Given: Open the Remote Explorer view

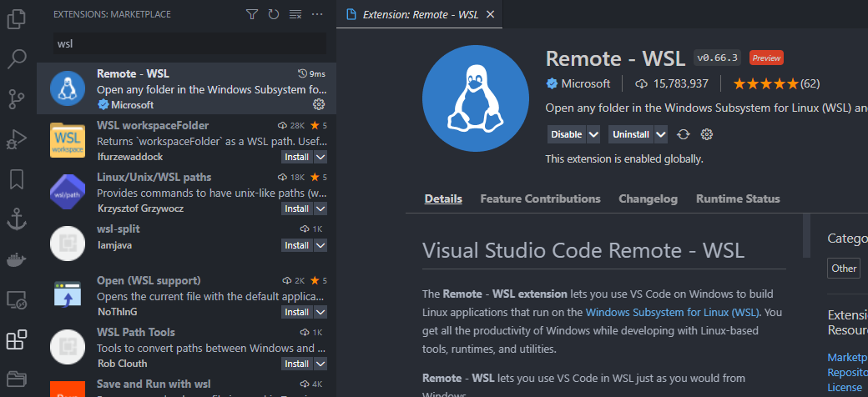Looking at the screenshot, I should 17,299.
